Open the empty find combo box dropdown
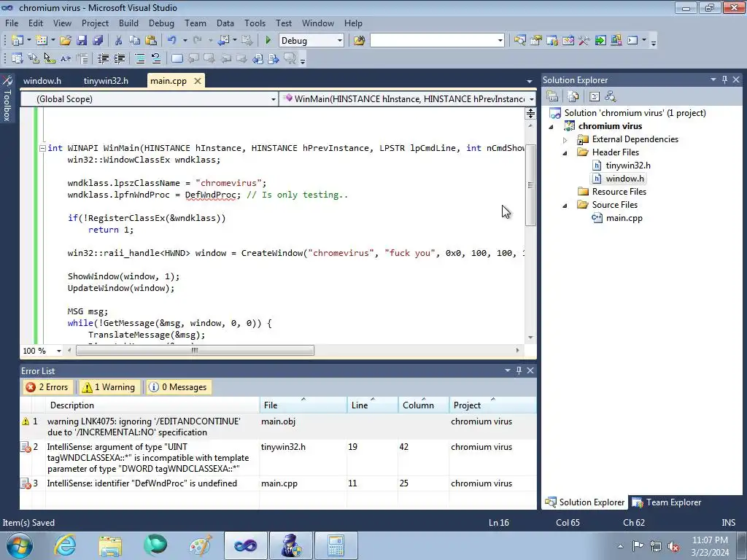The image size is (747, 560). tap(500, 41)
